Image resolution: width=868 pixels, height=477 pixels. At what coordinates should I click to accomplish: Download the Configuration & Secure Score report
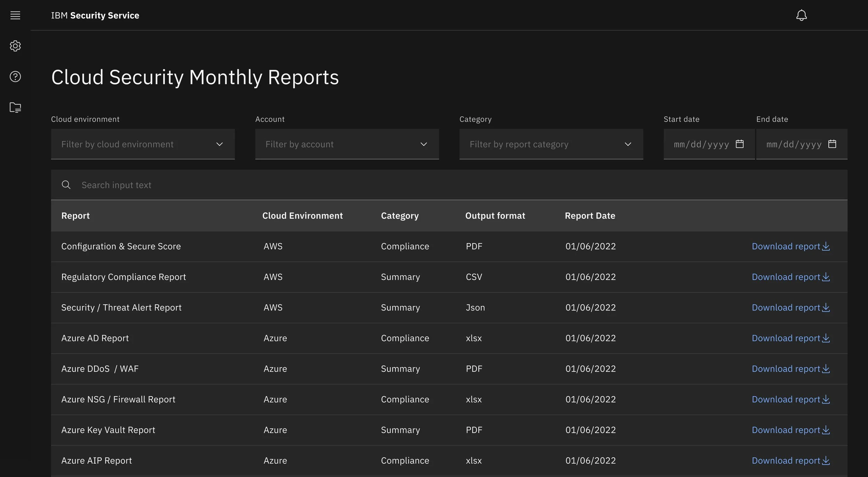coord(791,246)
